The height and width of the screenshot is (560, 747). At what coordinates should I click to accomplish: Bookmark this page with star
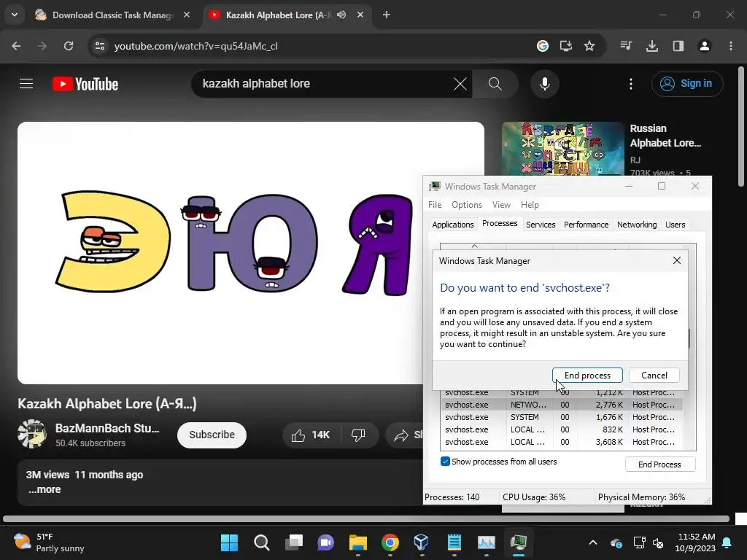coord(589,46)
